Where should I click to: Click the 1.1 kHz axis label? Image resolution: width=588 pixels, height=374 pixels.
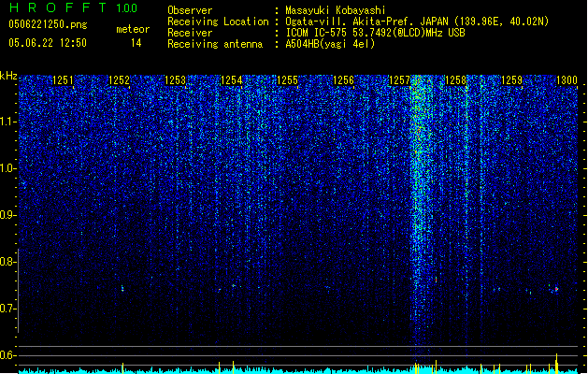point(8,122)
